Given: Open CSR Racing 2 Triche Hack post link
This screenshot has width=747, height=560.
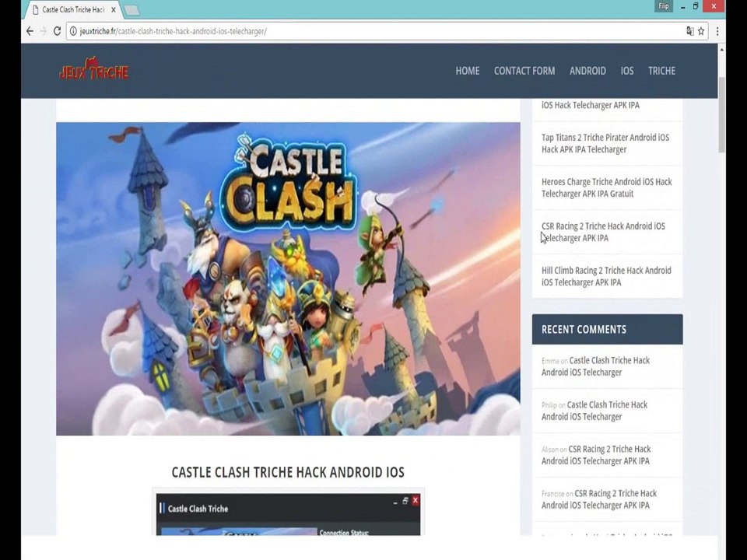Looking at the screenshot, I should click(602, 232).
